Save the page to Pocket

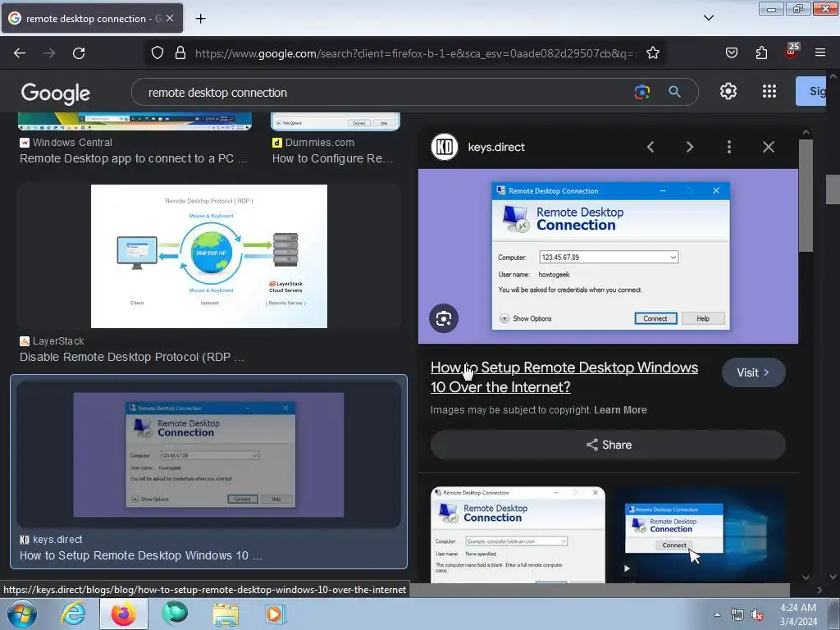[731, 53]
